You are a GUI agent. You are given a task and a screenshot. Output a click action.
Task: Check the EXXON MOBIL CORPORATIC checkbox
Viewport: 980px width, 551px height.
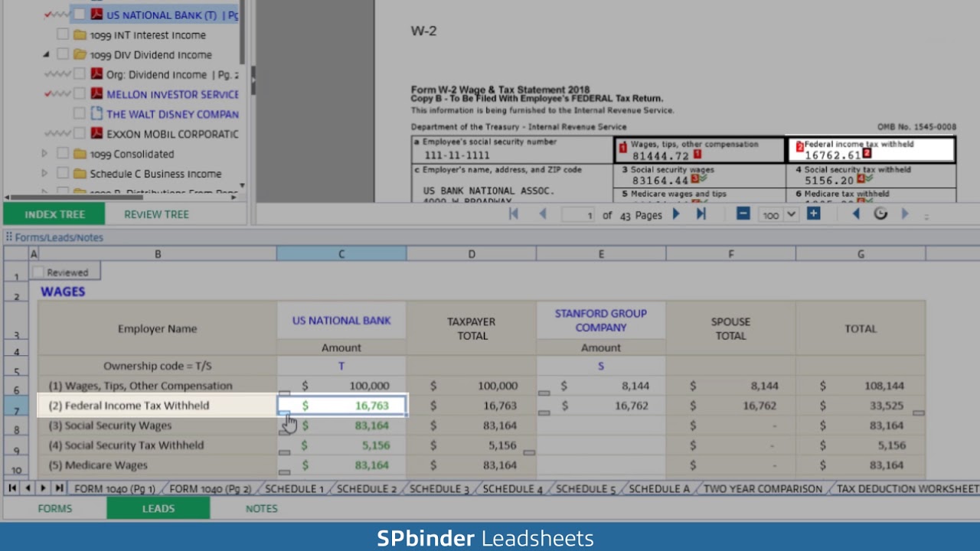(x=80, y=134)
